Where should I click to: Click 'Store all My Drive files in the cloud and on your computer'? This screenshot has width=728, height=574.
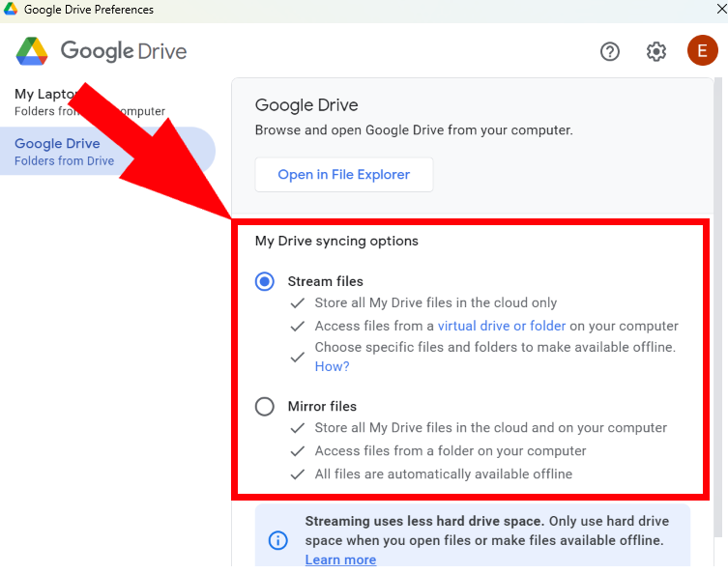[x=491, y=427]
